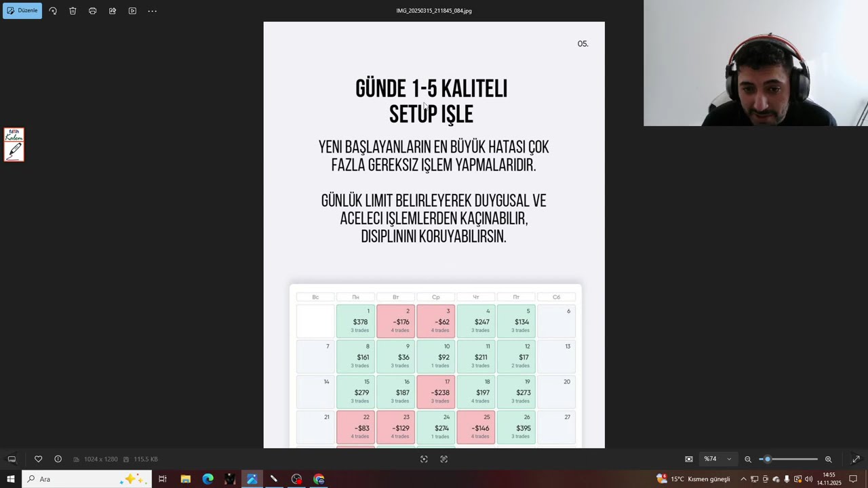Click the IMG_20250315_211845_084.jpg file title

tap(434, 11)
